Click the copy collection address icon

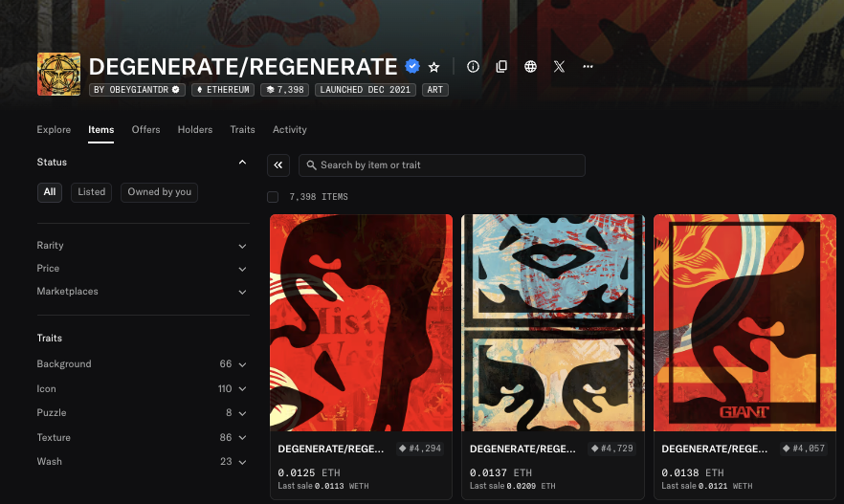(x=501, y=66)
